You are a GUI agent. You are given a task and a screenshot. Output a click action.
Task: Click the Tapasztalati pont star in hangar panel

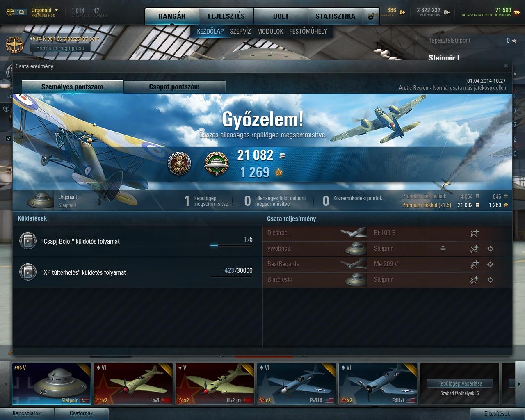pyautogui.click(x=514, y=40)
